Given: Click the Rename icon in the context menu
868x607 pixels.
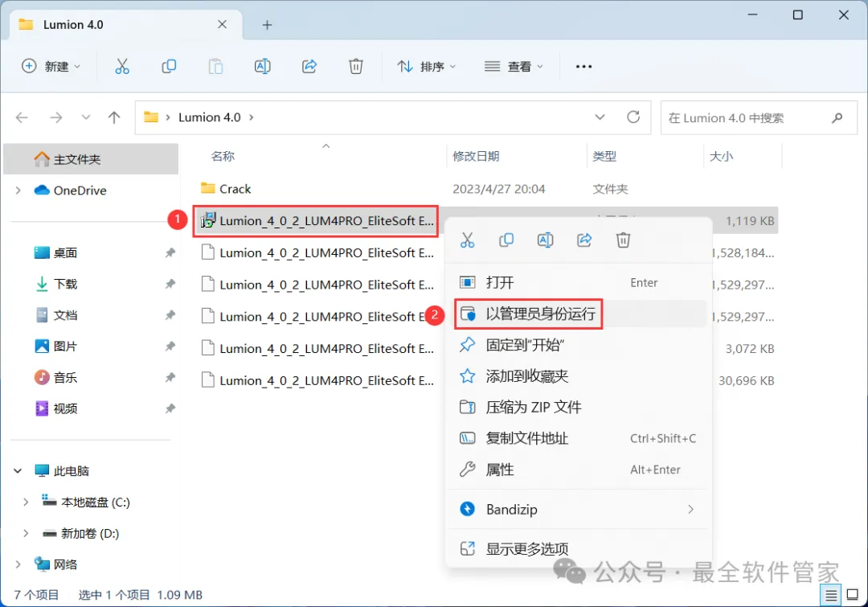Looking at the screenshot, I should (x=545, y=240).
